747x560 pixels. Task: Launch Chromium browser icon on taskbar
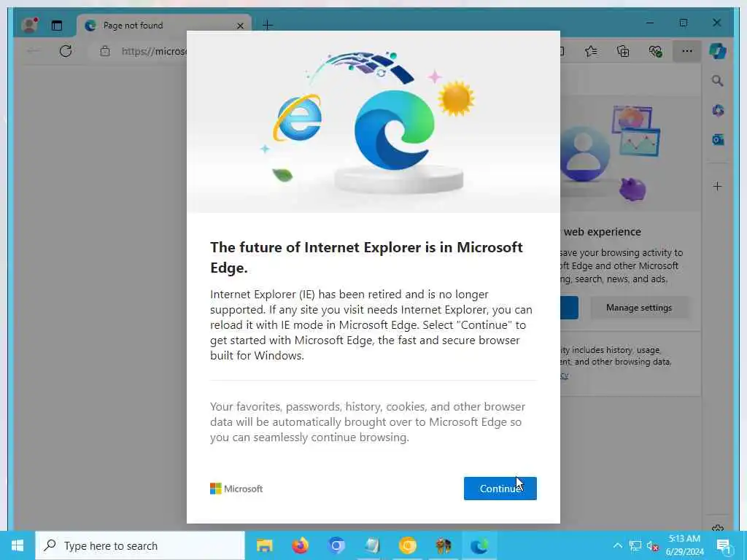coord(336,545)
